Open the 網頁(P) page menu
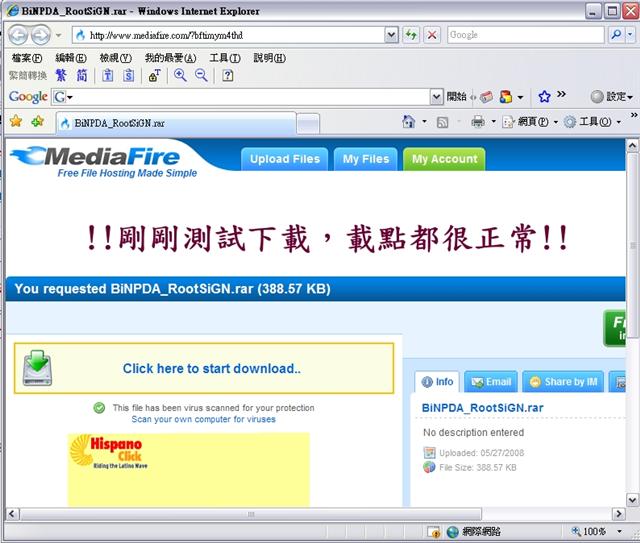The height and width of the screenshot is (543, 640). (x=530, y=121)
